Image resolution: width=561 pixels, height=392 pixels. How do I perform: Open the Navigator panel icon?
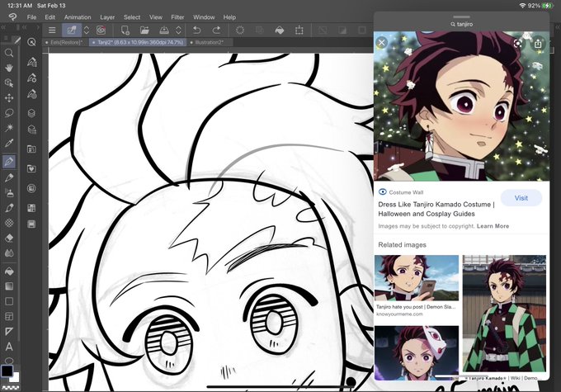(31, 188)
